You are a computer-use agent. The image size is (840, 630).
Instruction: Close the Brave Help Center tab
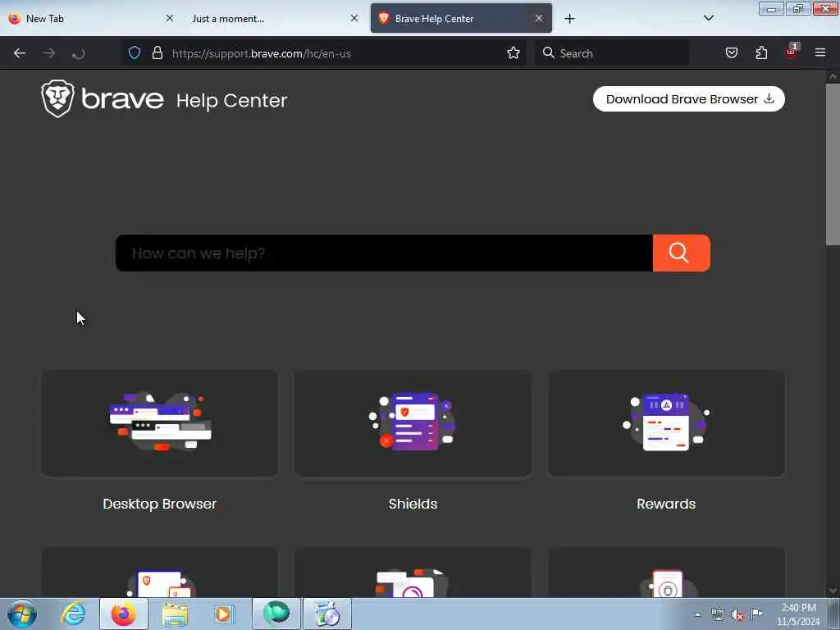point(538,18)
